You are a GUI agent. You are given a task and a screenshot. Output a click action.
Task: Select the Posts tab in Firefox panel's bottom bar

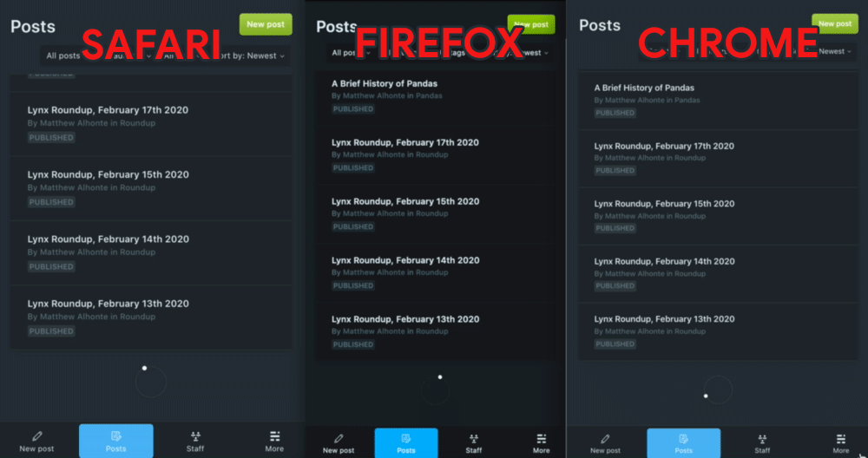[406, 443]
